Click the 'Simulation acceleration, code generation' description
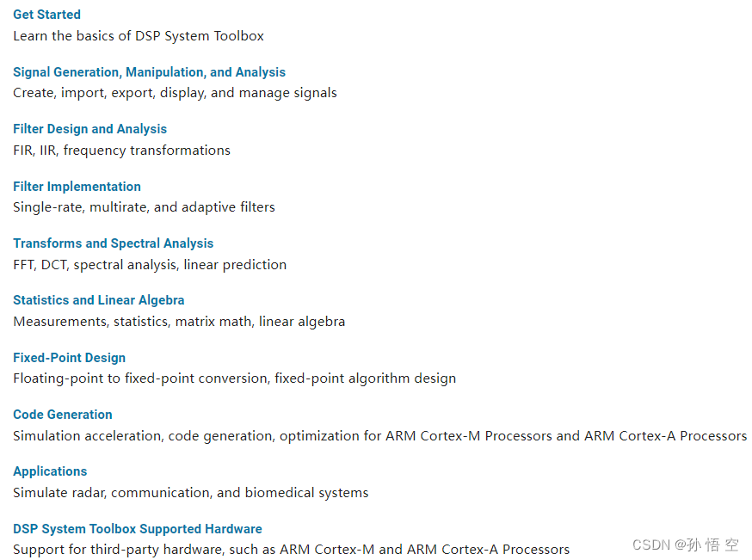The height and width of the screenshot is (560, 752). click(379, 436)
